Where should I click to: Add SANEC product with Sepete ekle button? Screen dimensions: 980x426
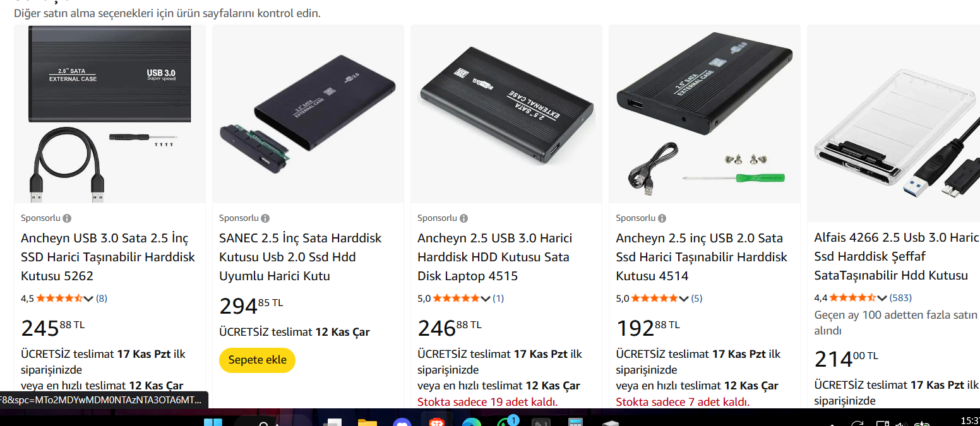pyautogui.click(x=257, y=360)
